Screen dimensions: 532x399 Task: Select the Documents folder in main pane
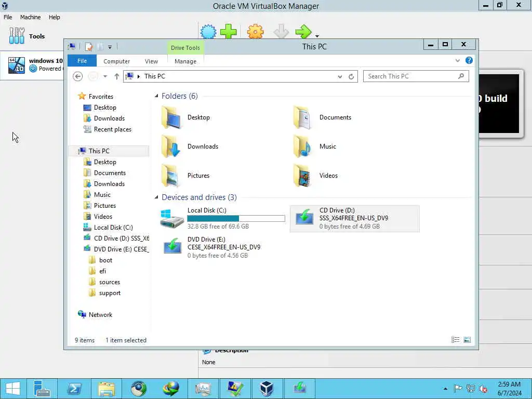[322, 117]
